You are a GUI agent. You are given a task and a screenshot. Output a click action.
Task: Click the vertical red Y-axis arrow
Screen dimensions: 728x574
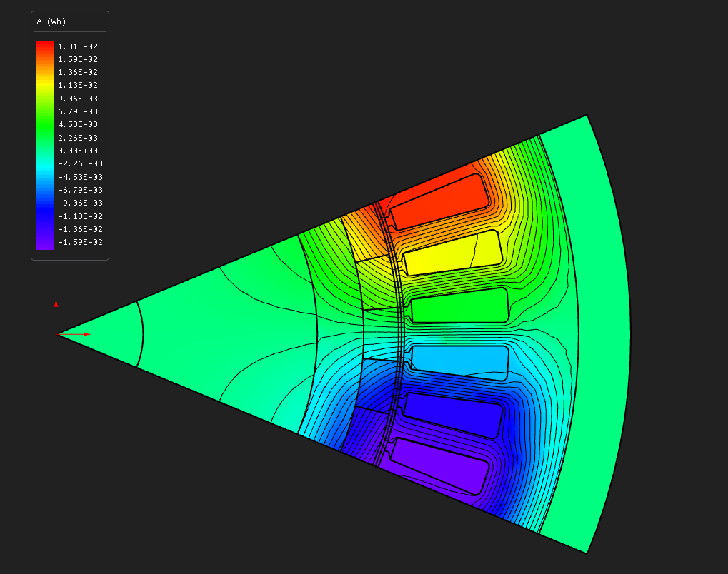[56, 316]
